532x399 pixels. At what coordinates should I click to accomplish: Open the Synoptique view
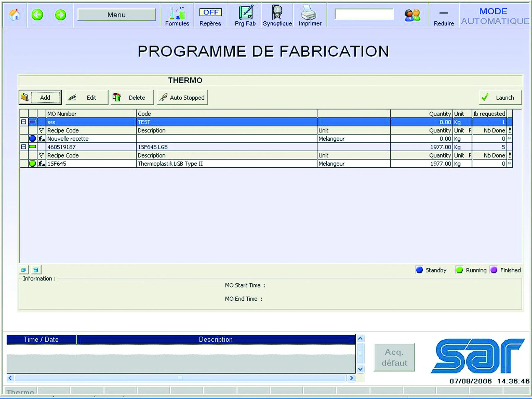tap(277, 15)
